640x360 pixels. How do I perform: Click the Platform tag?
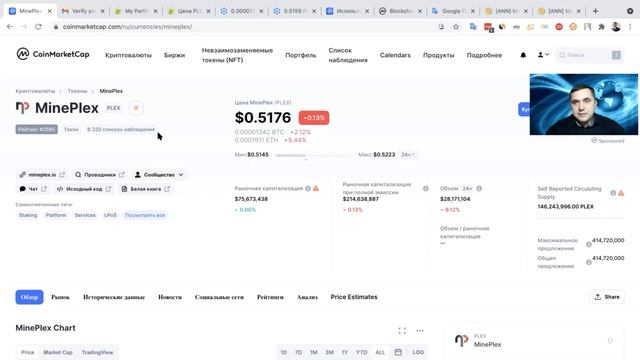[x=56, y=215]
